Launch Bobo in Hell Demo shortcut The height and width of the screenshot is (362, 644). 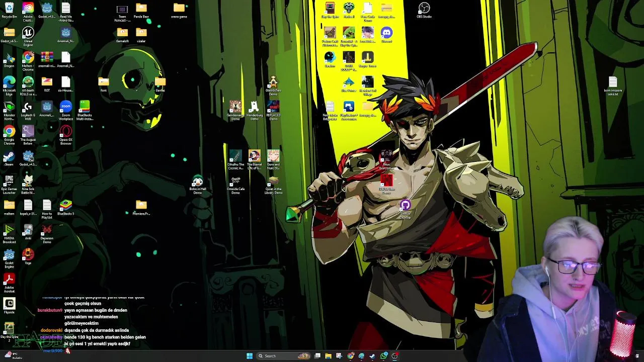(x=198, y=185)
